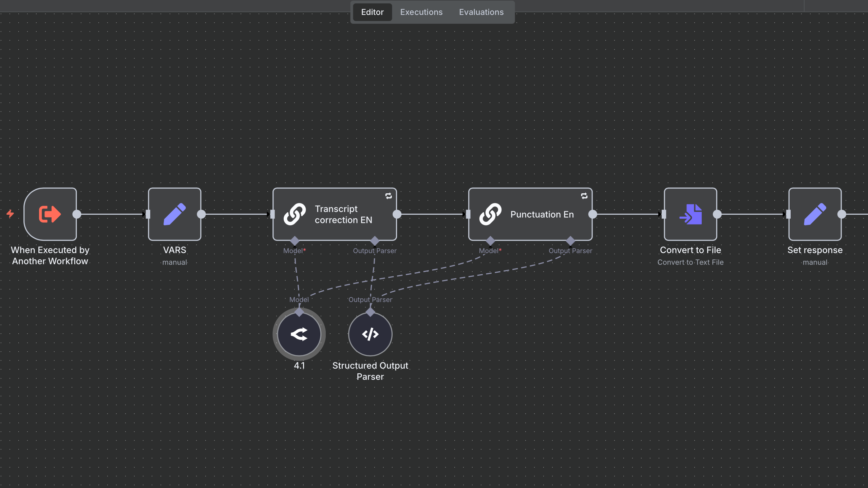Open the Set response node
Screen dimensions: 868x488
(x=815, y=214)
